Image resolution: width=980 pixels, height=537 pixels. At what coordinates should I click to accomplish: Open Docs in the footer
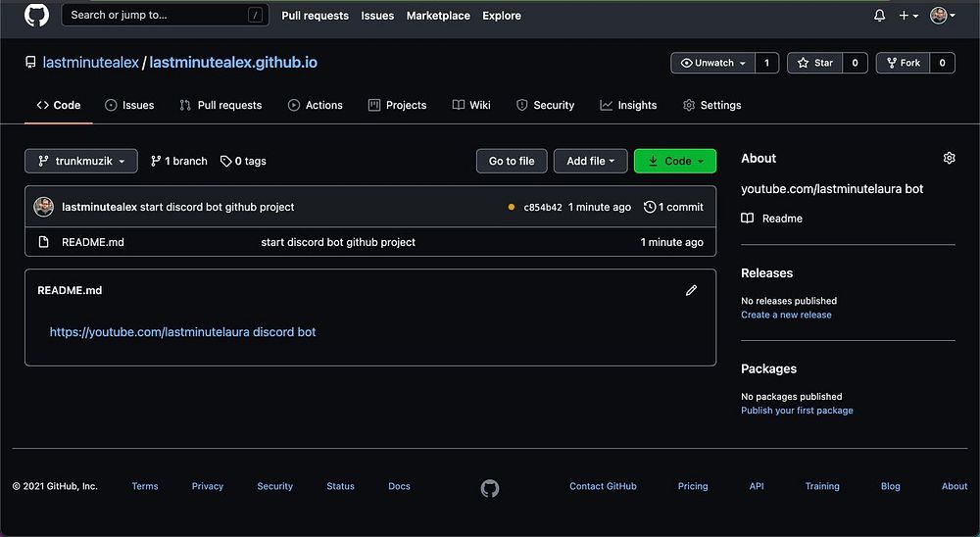coord(400,486)
